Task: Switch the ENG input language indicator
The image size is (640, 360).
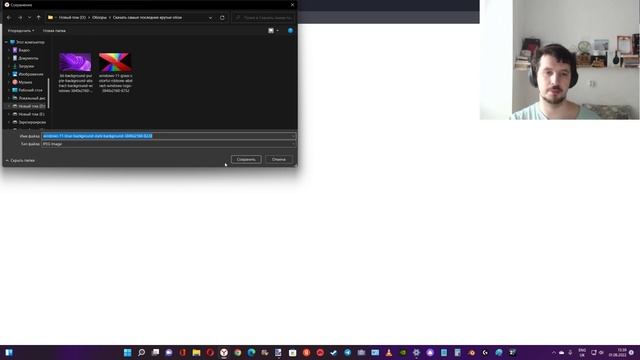Action: (582, 353)
